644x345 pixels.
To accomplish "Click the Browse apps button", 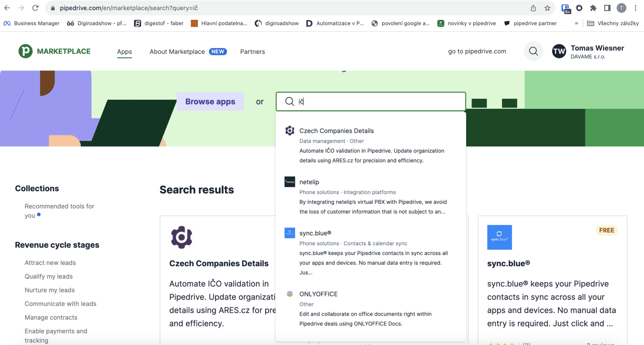I will tap(210, 101).
